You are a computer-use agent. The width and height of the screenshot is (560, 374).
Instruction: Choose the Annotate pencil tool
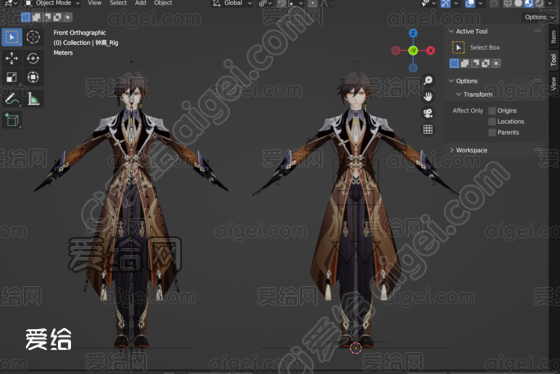tap(12, 99)
